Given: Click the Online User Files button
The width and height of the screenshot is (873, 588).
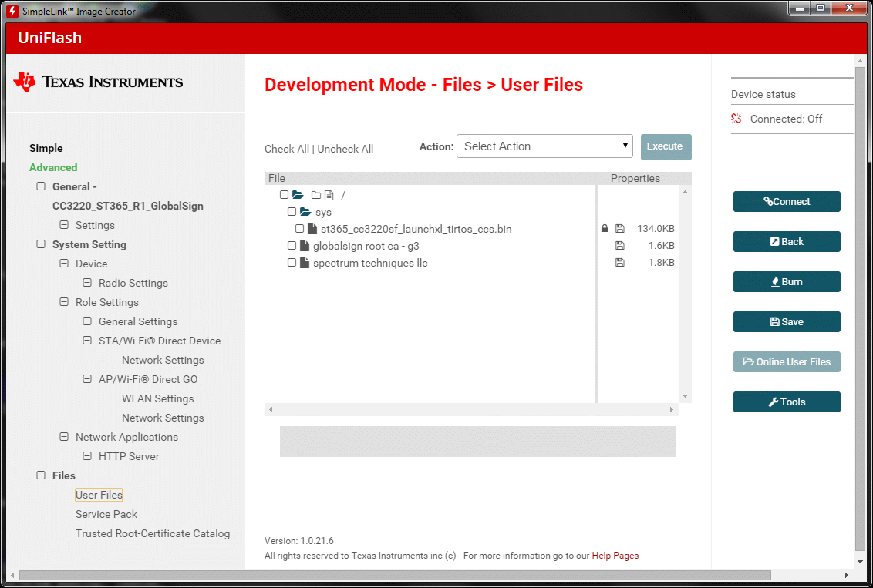Looking at the screenshot, I should (787, 361).
